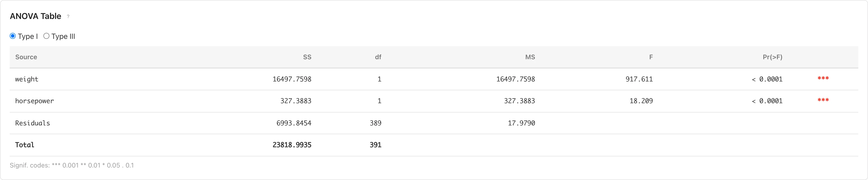This screenshot has height=180, width=868.
Task: Select the Type I radio button
Action: coord(13,36)
